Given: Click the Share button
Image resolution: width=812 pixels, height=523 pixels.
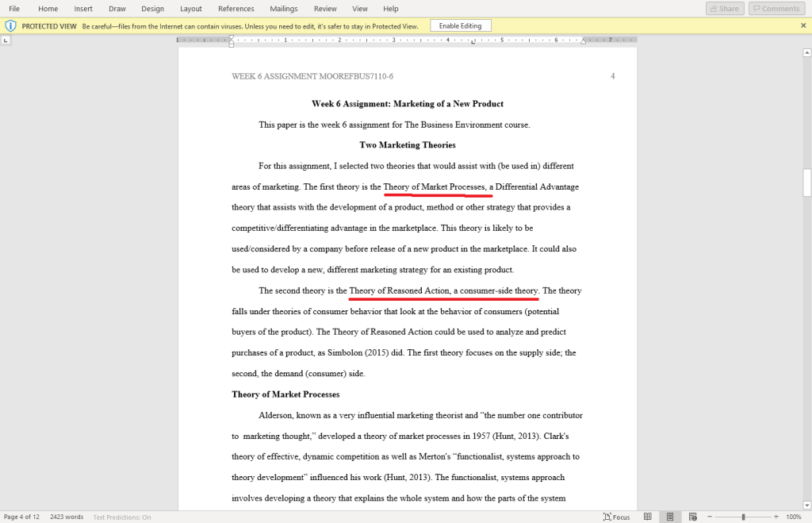Looking at the screenshot, I should tap(725, 9).
